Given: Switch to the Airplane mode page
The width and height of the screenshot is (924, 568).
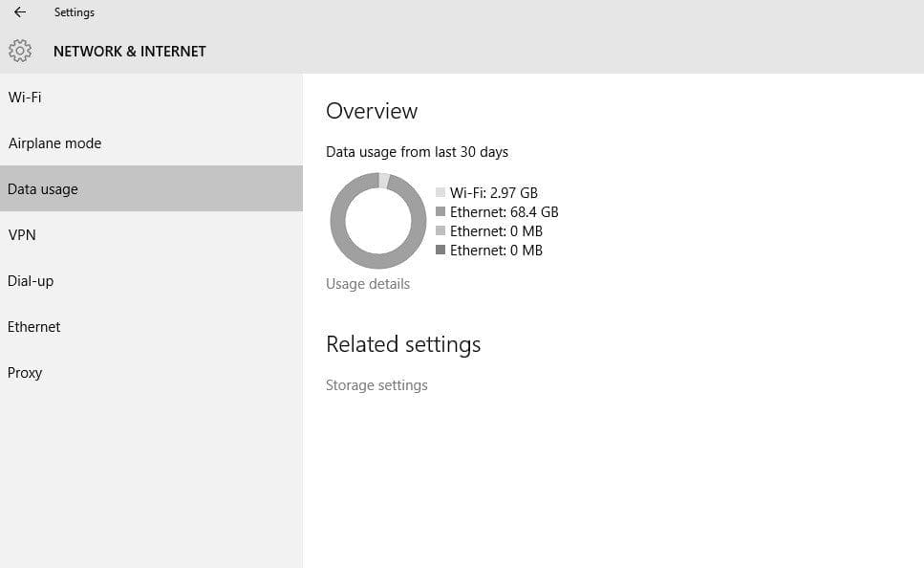Looking at the screenshot, I should 54,142.
